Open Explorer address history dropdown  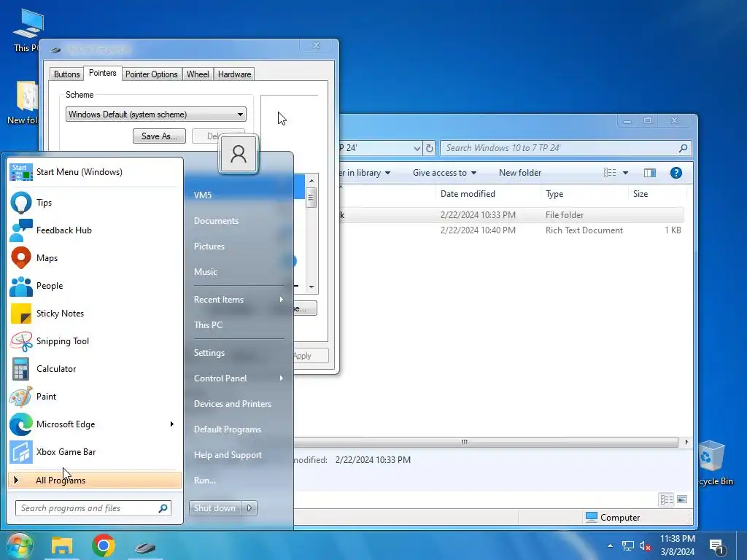[417, 148]
